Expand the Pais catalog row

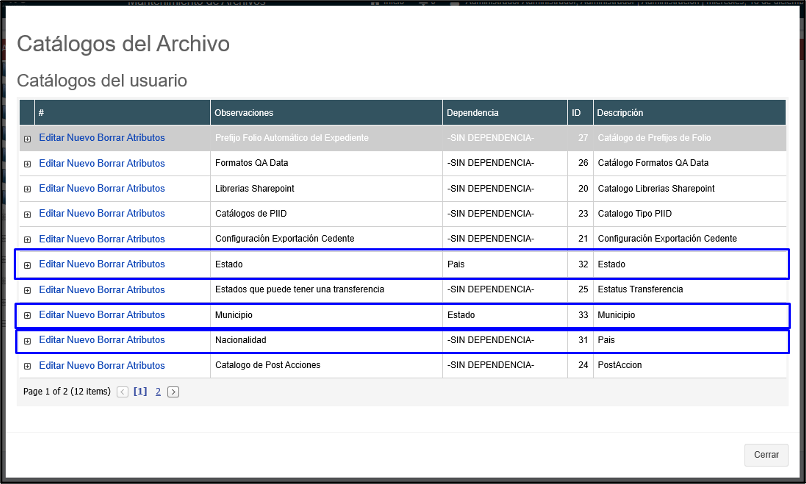pos(27,341)
